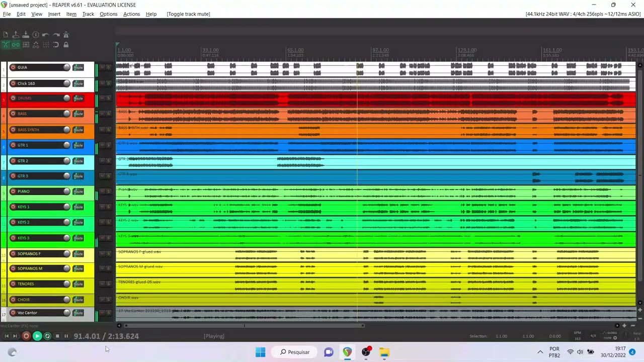Open Route button on GTR 1 track
The height and width of the screenshot is (362, 644).
click(x=78, y=145)
